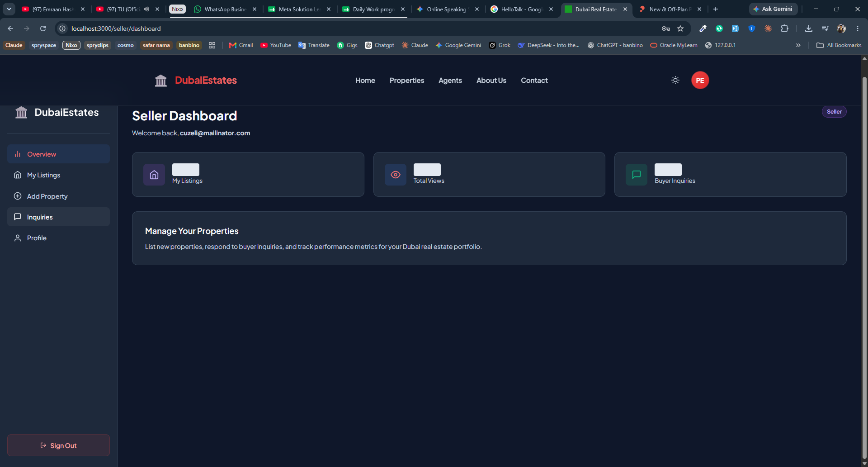Open Properties in top nav
Image resolution: width=868 pixels, height=467 pixels.
407,80
